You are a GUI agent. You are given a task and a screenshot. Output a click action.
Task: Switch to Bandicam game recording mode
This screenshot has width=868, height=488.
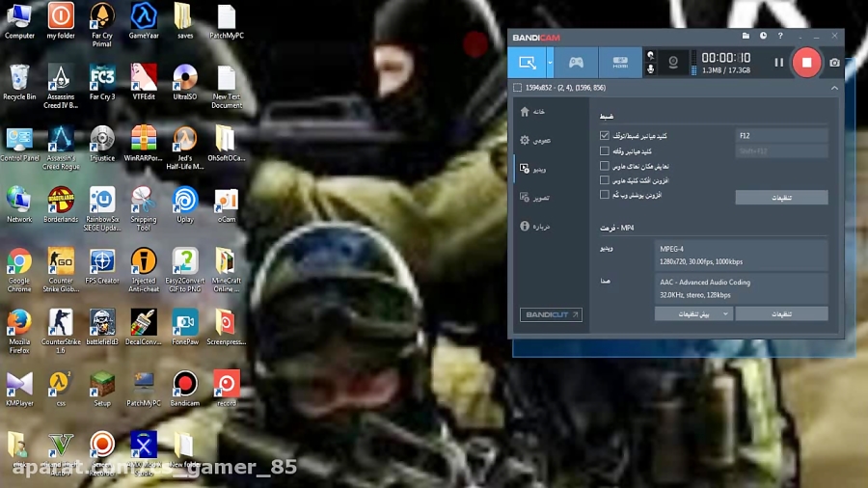tap(576, 62)
